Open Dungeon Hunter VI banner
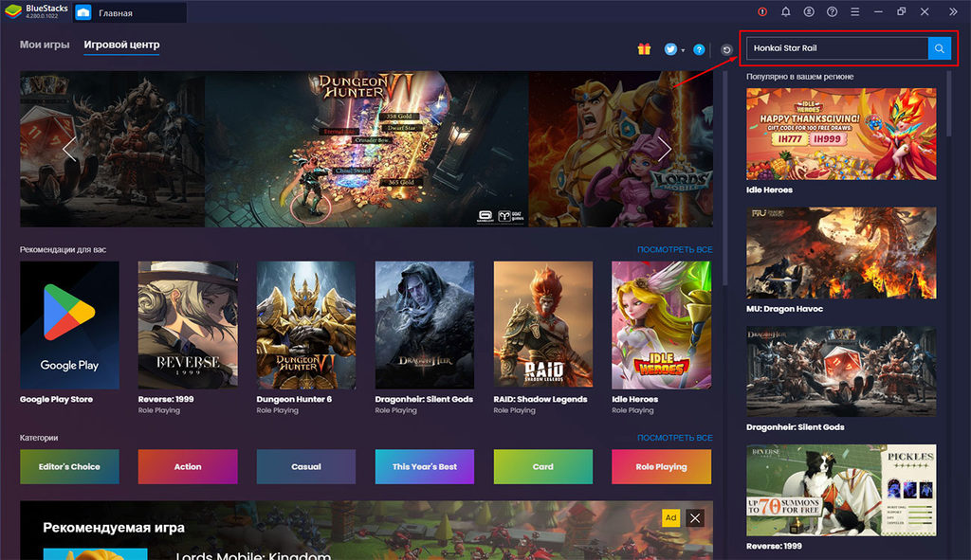This screenshot has height=560, width=971. coord(367,149)
